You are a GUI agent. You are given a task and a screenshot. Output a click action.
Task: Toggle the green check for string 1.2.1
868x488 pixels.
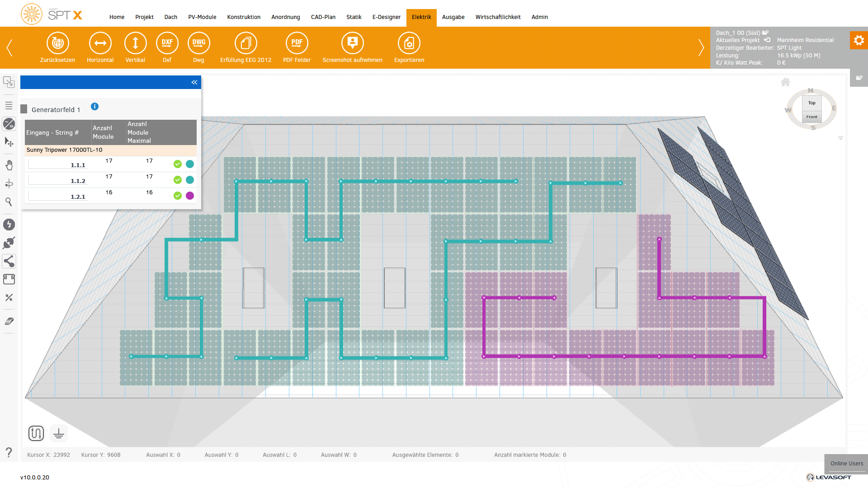point(178,196)
